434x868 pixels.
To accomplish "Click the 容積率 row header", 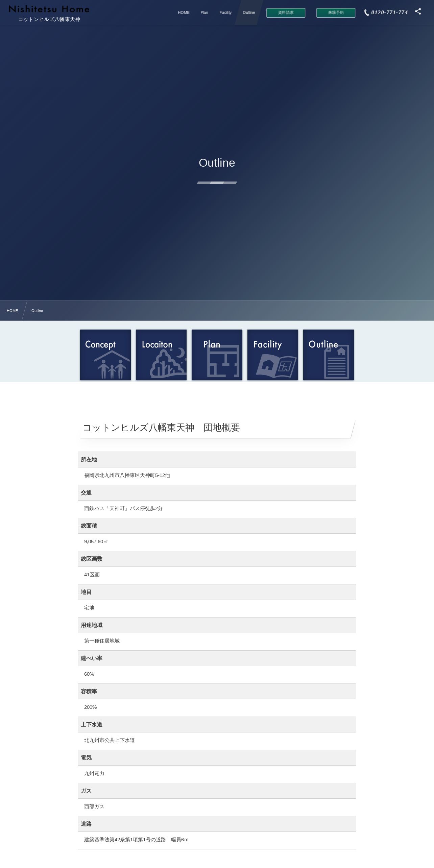I will coord(217,692).
